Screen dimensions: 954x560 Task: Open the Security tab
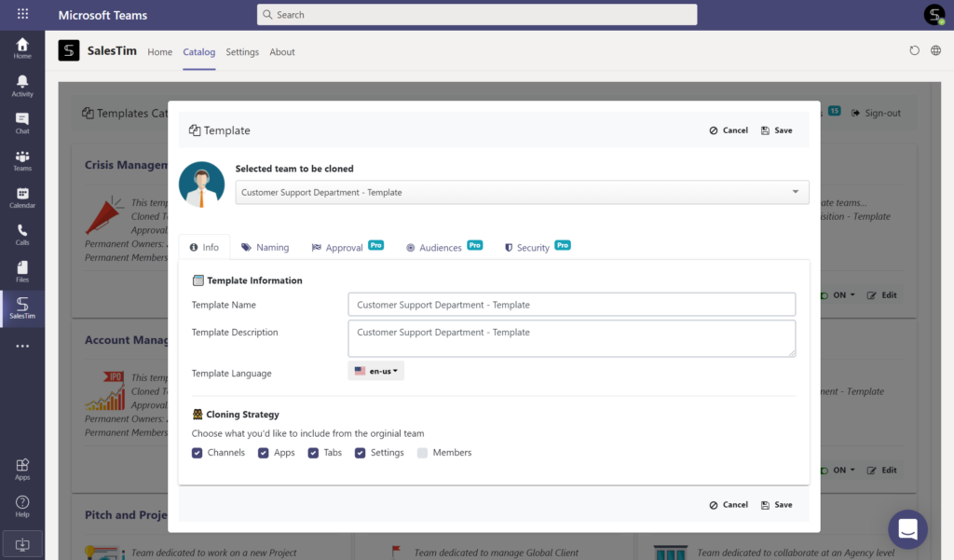click(538, 247)
